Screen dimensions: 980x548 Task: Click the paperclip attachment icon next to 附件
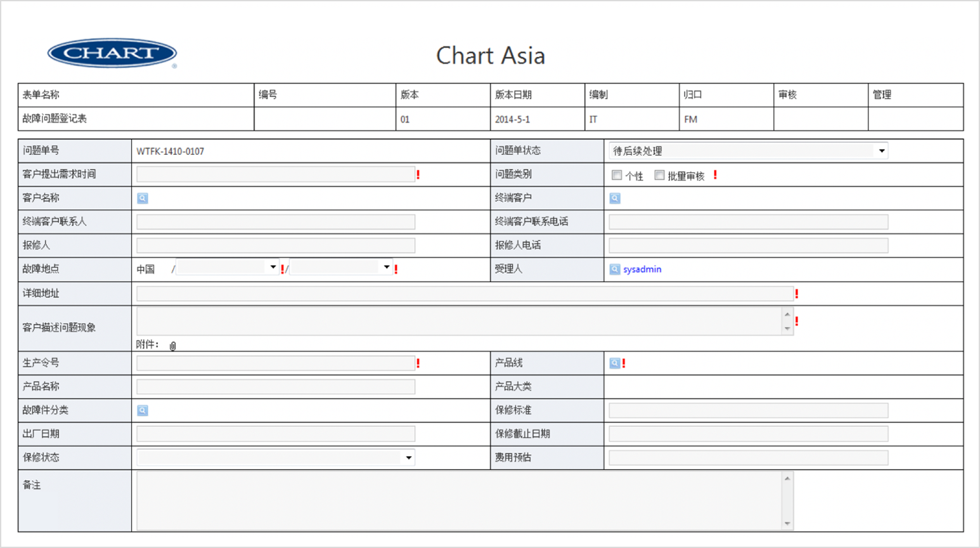[x=172, y=346]
